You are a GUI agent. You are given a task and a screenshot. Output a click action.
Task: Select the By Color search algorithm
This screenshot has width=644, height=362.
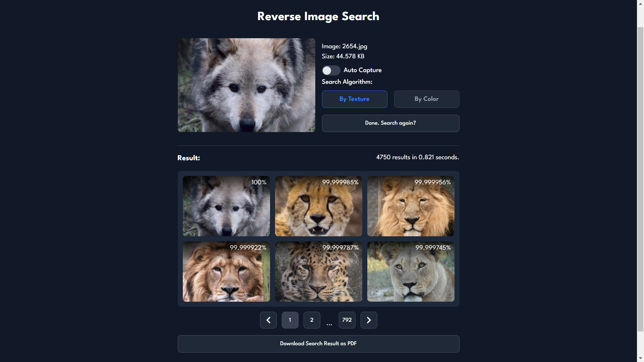pos(426,99)
